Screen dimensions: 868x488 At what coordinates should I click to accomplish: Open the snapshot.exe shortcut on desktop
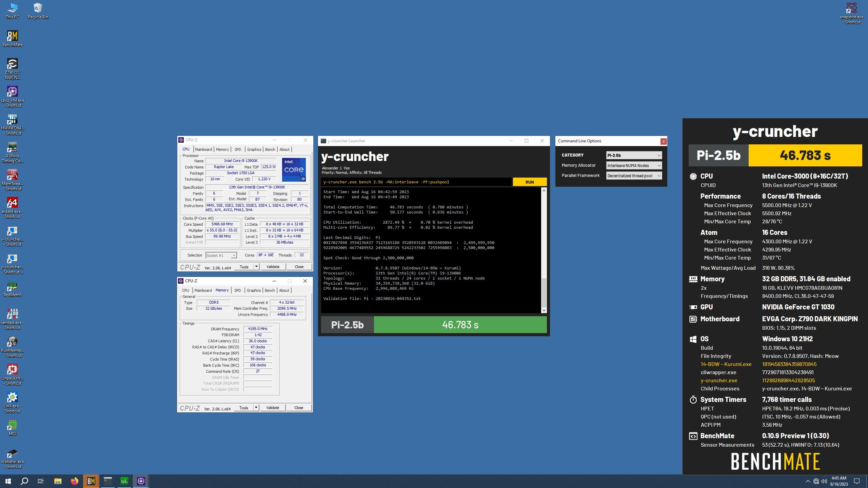[x=851, y=14]
